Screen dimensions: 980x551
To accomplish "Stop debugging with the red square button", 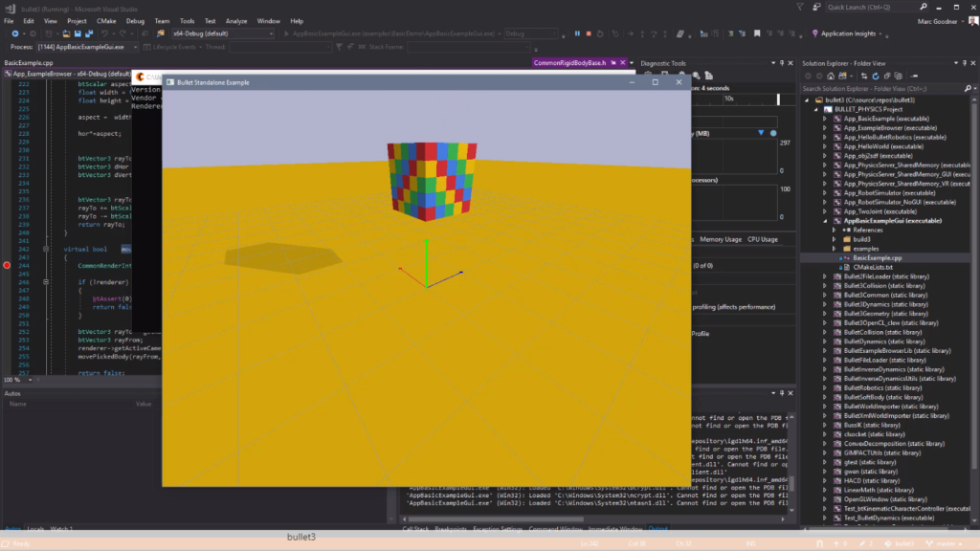I will (x=590, y=33).
